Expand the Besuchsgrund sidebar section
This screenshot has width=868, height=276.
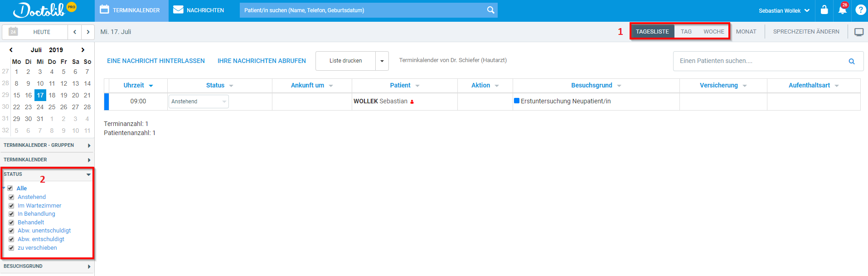tap(47, 266)
